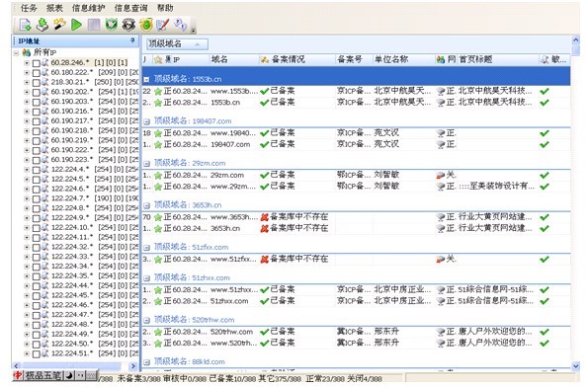
Task: Open the 报表 menu
Action: (54, 8)
